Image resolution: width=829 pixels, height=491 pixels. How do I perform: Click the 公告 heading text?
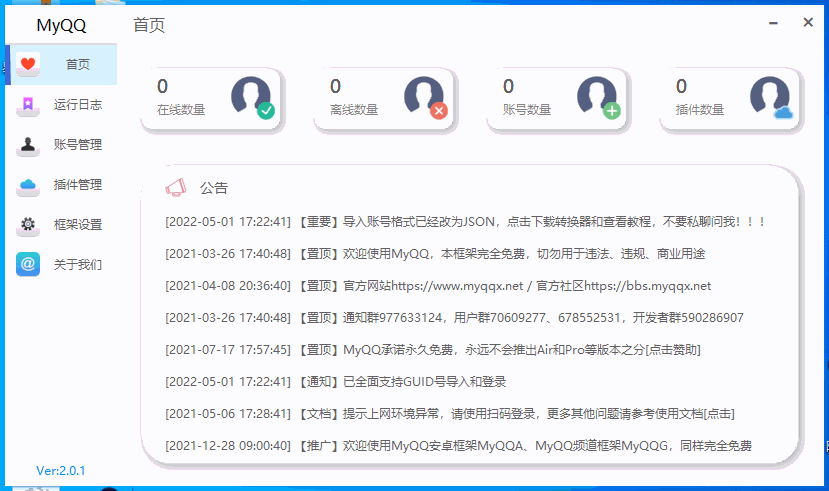(214, 188)
